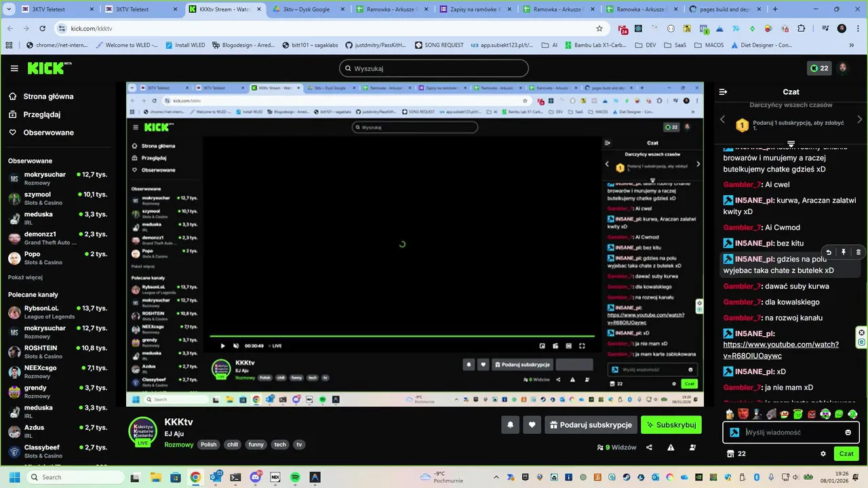Open Przeglądaj in the sidebar

(35, 115)
